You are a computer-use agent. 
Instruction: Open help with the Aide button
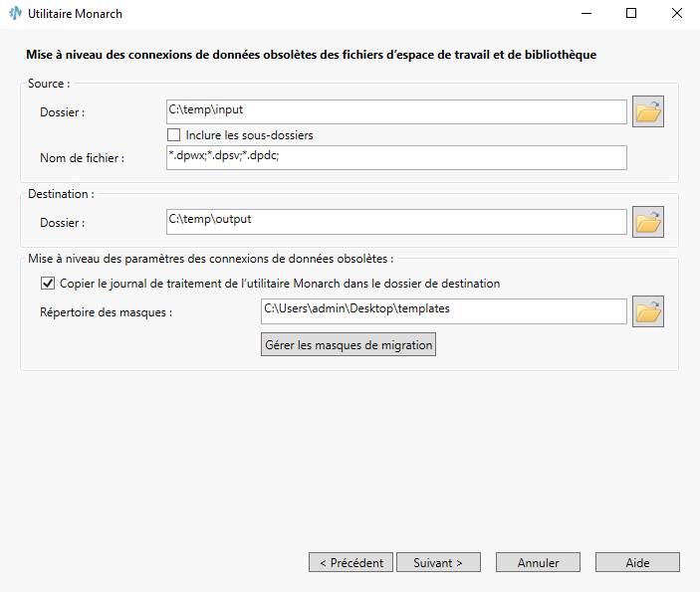[637, 562]
